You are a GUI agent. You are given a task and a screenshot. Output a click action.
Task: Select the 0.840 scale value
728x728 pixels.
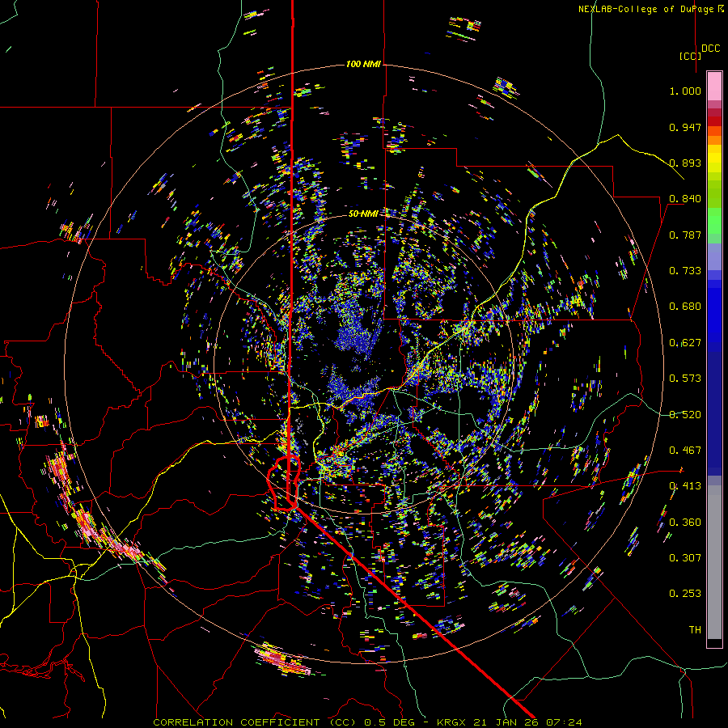click(685, 199)
